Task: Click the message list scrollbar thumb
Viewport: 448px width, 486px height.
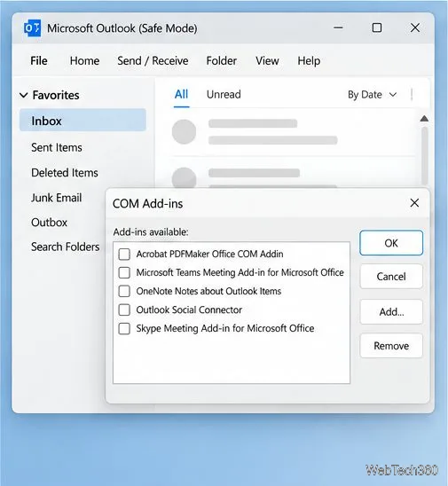Action: pos(424,156)
